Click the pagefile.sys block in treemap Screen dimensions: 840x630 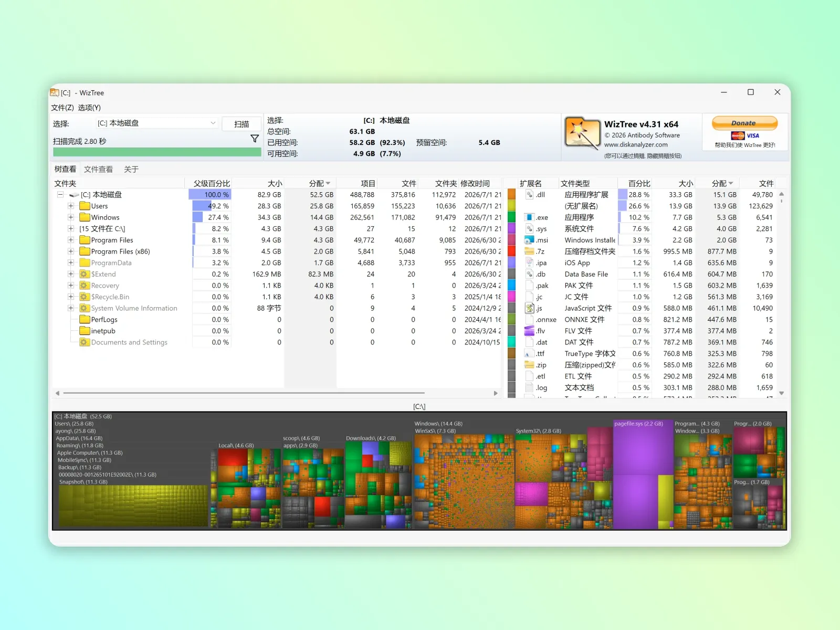(643, 475)
